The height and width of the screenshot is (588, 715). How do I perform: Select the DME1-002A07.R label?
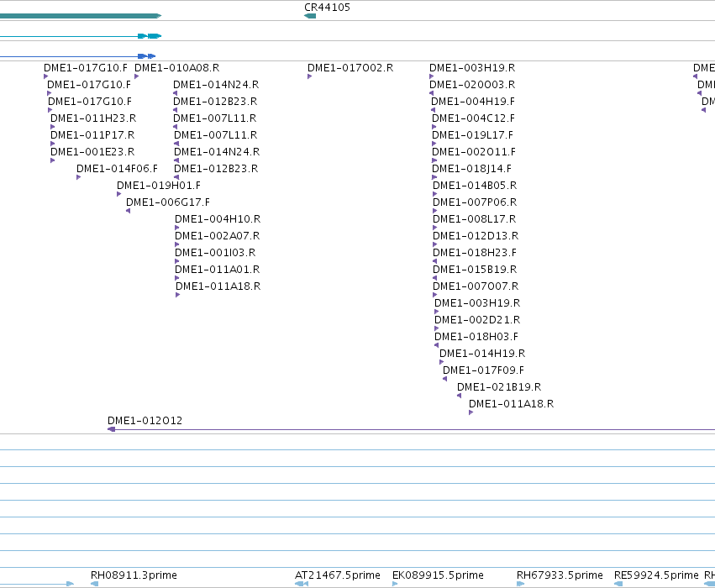[218, 236]
